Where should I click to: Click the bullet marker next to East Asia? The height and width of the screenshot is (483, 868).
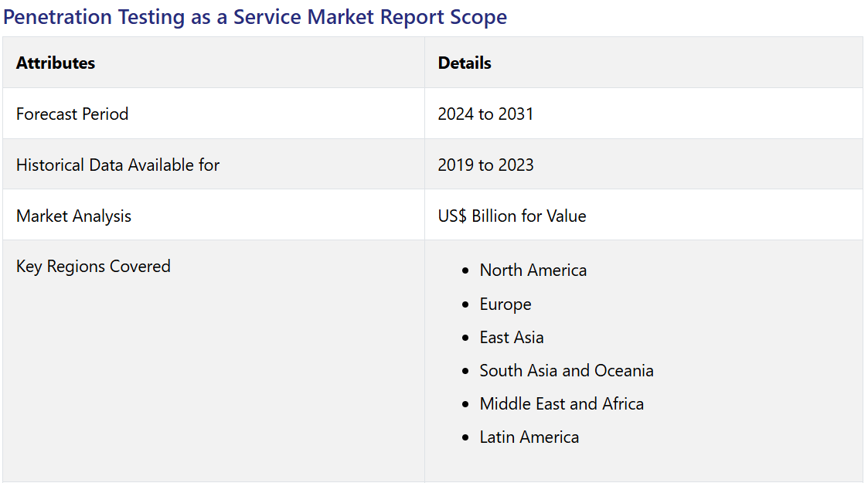(465, 338)
